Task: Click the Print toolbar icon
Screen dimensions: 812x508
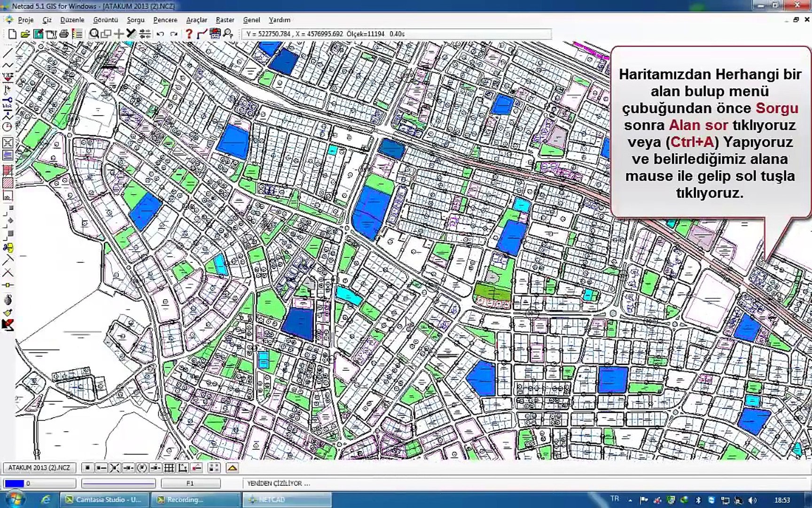Action: click(64, 34)
